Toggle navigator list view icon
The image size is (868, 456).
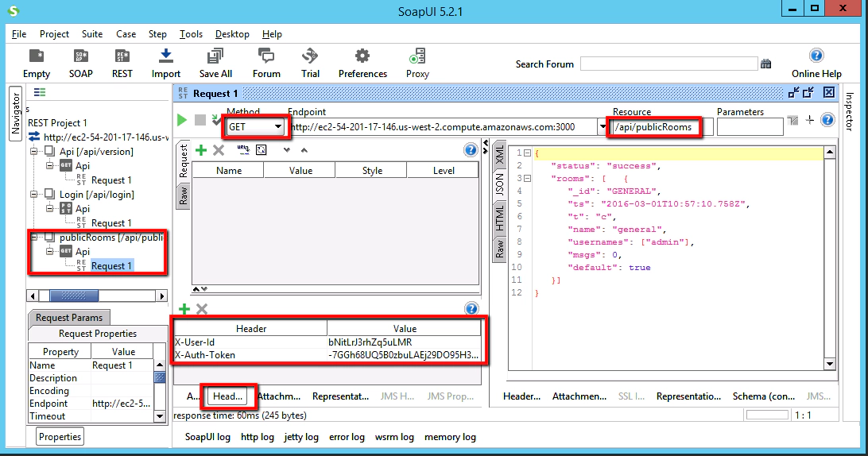pyautogui.click(x=40, y=92)
